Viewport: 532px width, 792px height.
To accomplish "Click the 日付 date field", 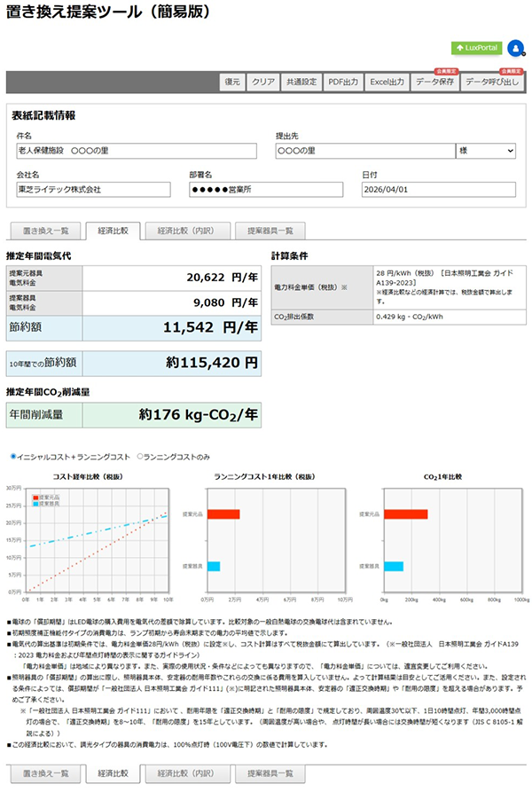I will tap(438, 189).
